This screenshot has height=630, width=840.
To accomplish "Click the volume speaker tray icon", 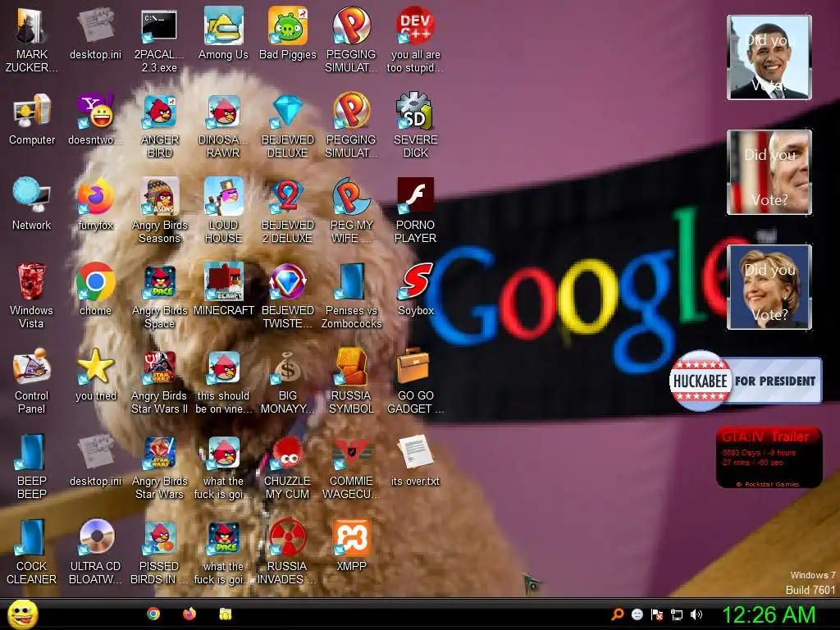I will tap(696, 614).
